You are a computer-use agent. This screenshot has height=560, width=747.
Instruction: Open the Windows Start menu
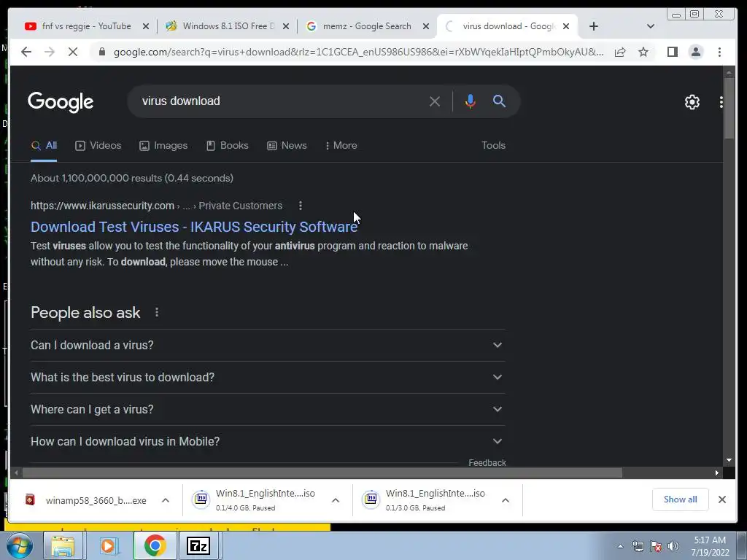(19, 545)
